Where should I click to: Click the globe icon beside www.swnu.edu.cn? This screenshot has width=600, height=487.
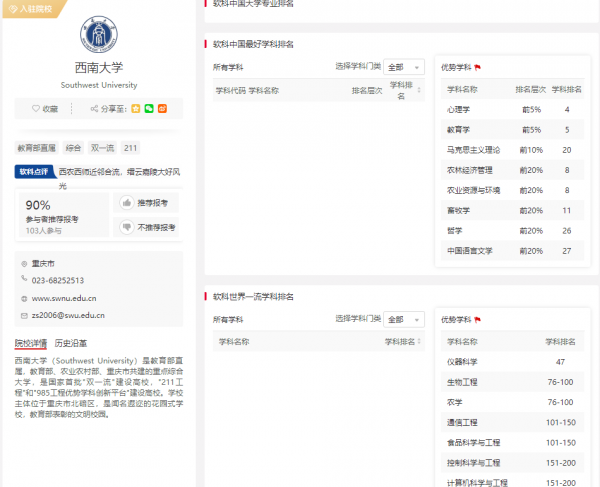click(x=24, y=299)
